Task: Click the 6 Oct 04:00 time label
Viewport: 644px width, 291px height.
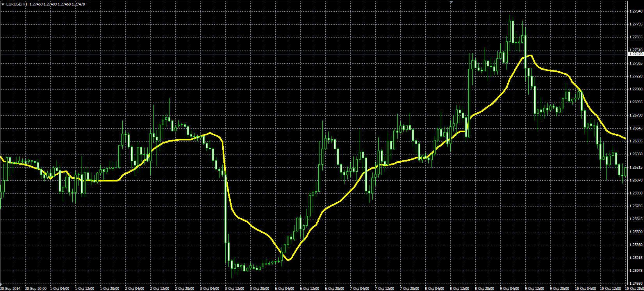Action: pyautogui.click(x=285, y=289)
